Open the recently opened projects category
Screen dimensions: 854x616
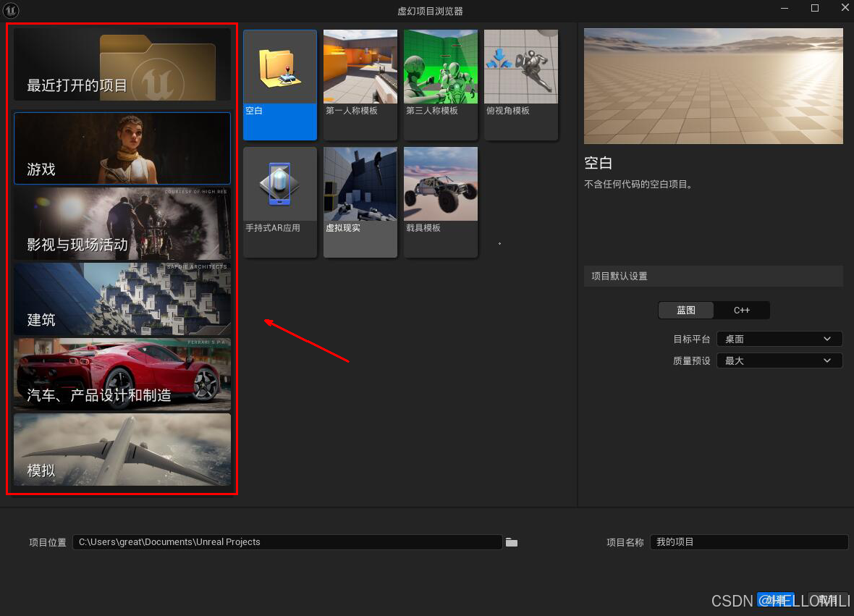(x=122, y=64)
